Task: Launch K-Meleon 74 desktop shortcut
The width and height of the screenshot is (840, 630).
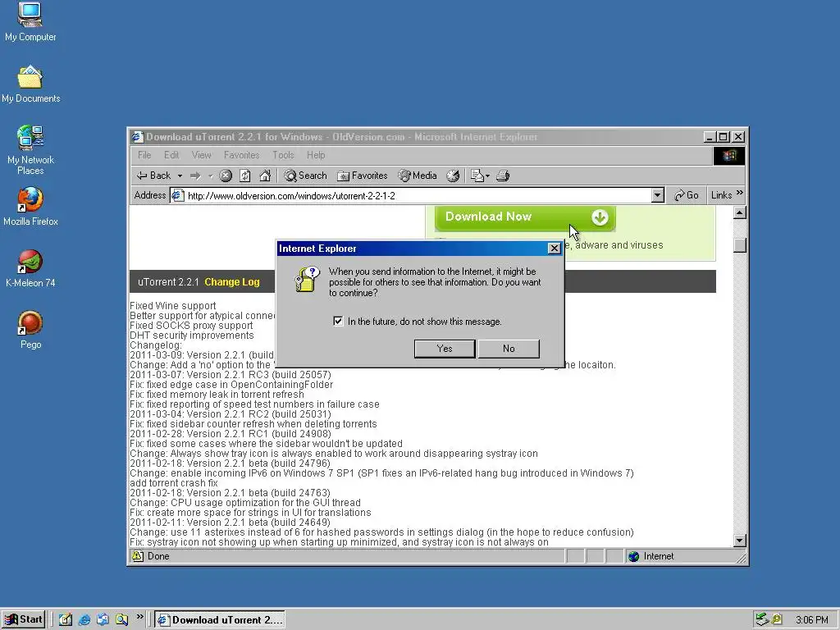Action: pyautogui.click(x=30, y=268)
